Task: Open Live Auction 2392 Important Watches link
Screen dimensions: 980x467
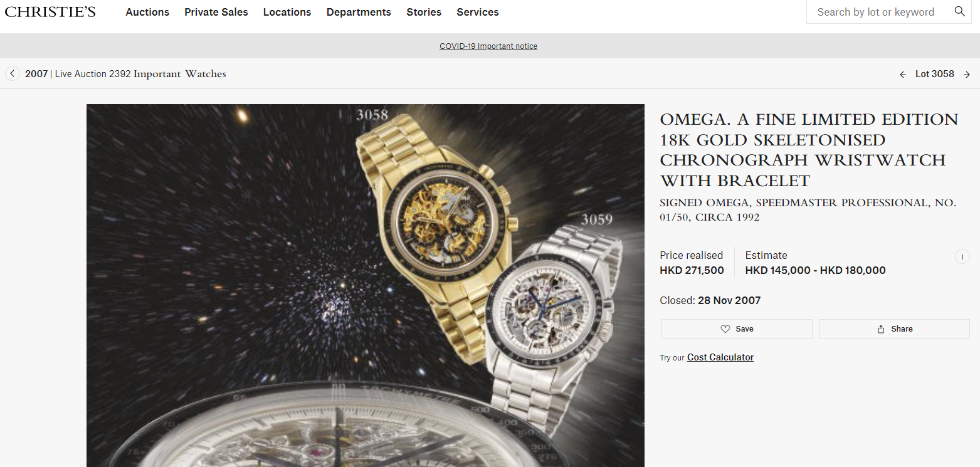Action: (x=140, y=74)
